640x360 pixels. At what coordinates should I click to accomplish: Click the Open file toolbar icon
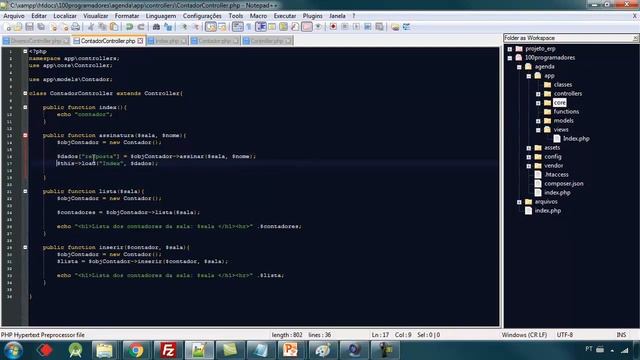[18, 27]
